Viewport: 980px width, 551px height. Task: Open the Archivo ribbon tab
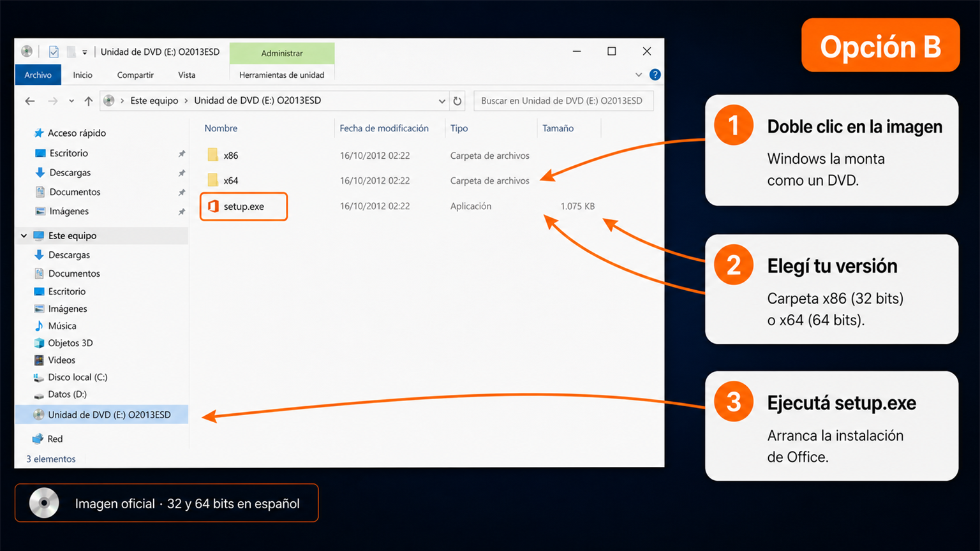pyautogui.click(x=38, y=75)
